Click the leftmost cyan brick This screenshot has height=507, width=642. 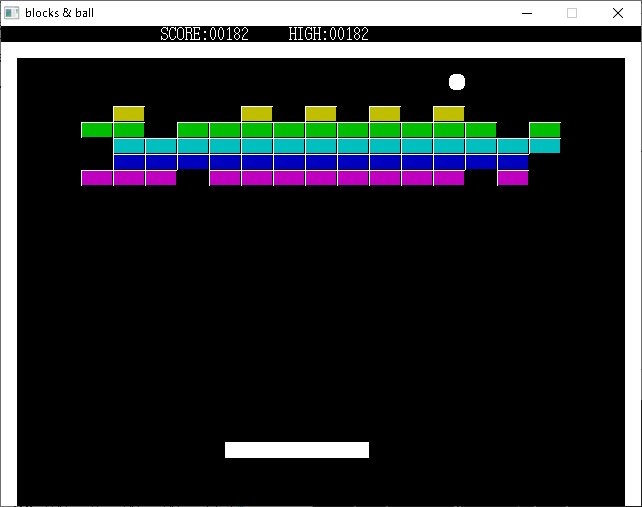tap(129, 146)
